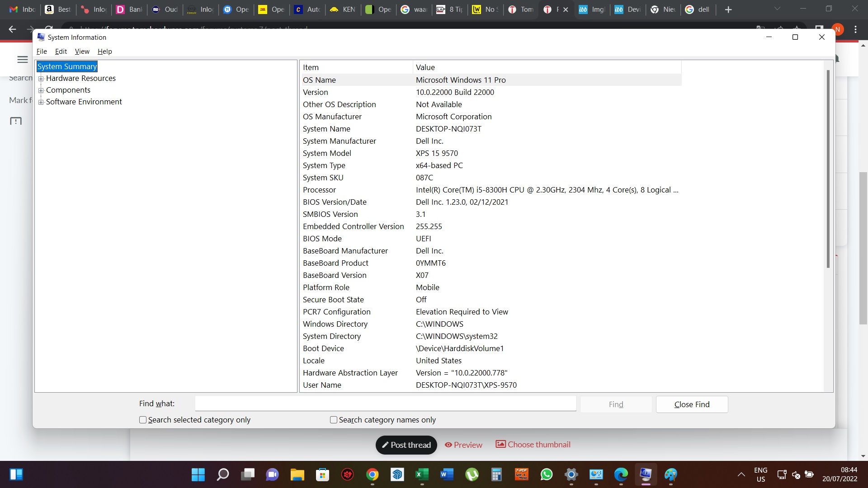Expand the Hardware Resources node
868x488 pixels.
[x=41, y=79]
